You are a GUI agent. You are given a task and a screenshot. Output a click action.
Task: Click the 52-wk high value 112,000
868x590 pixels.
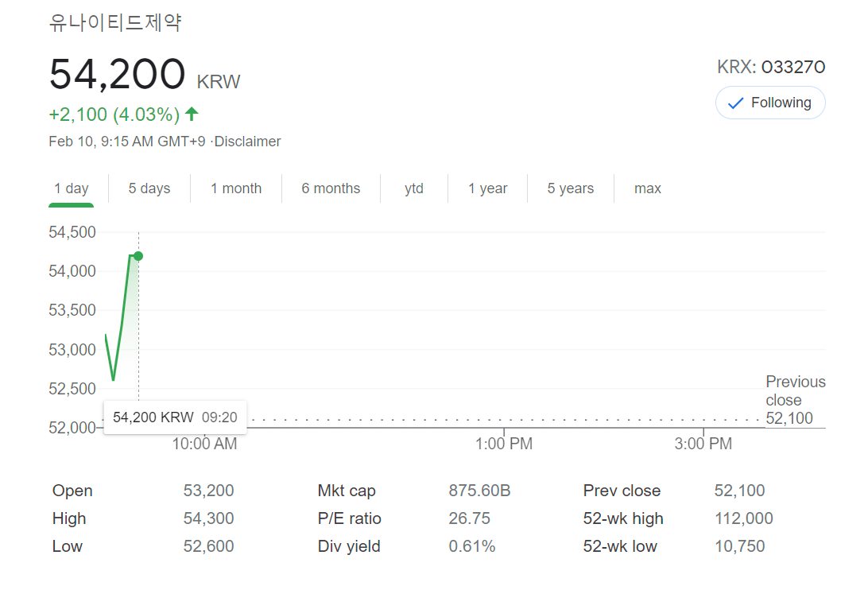click(x=743, y=518)
